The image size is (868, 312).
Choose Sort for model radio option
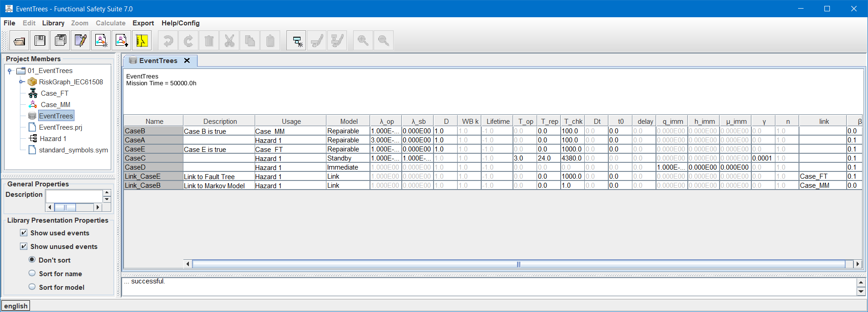point(32,287)
